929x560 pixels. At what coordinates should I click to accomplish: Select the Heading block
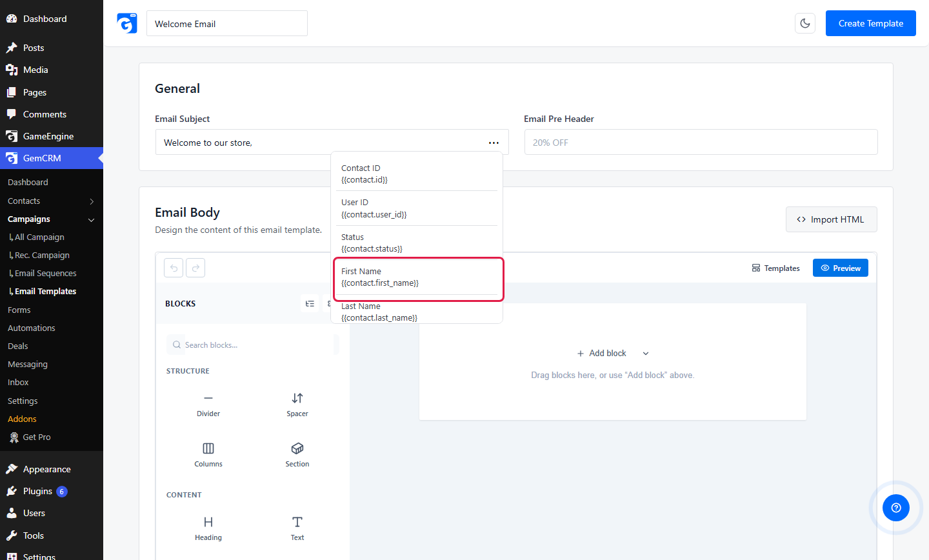[208, 528]
